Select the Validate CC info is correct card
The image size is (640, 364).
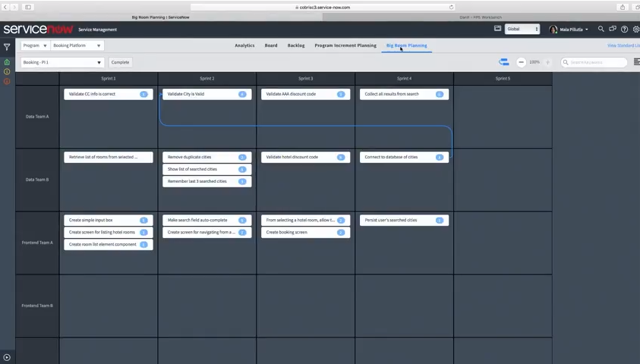pos(109,94)
